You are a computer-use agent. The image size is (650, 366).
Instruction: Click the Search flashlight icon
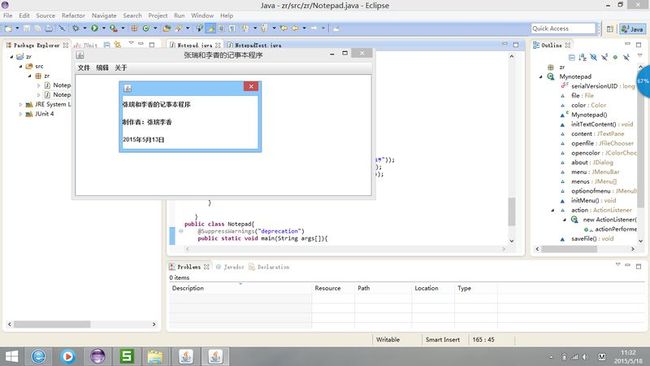pos(179,28)
